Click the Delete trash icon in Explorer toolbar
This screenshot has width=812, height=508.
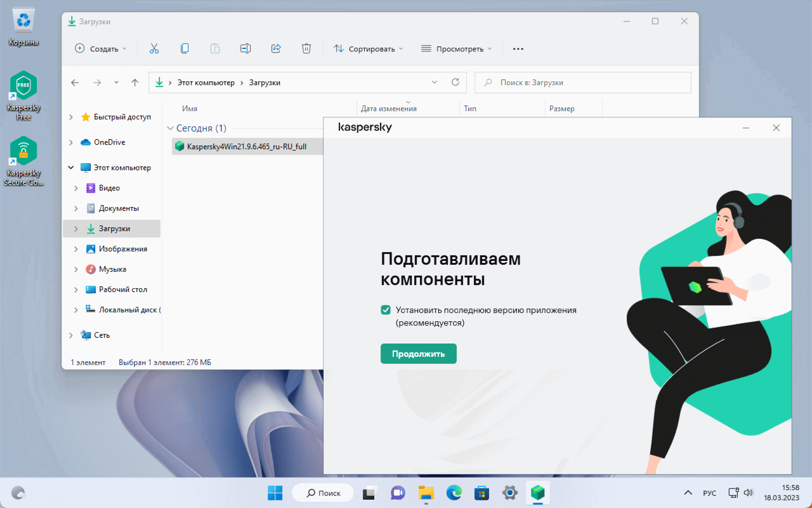[306, 48]
